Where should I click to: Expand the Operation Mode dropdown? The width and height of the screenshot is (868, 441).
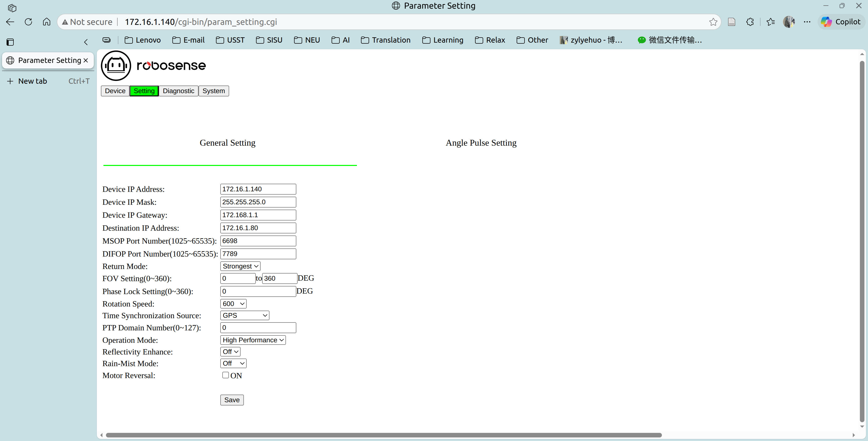(253, 340)
